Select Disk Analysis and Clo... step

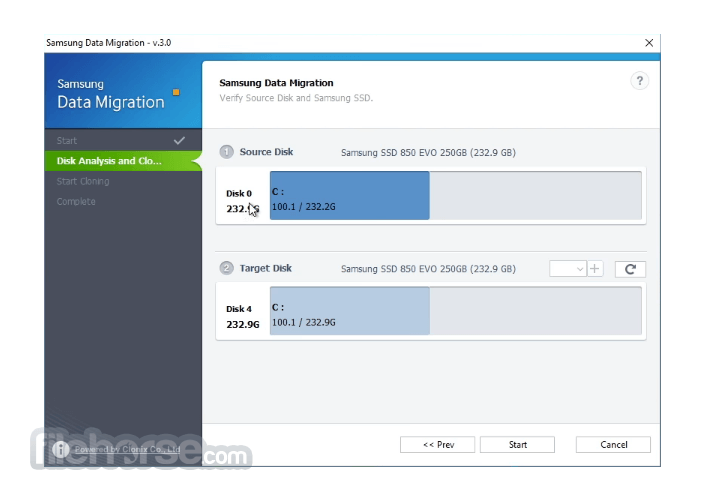(x=123, y=161)
